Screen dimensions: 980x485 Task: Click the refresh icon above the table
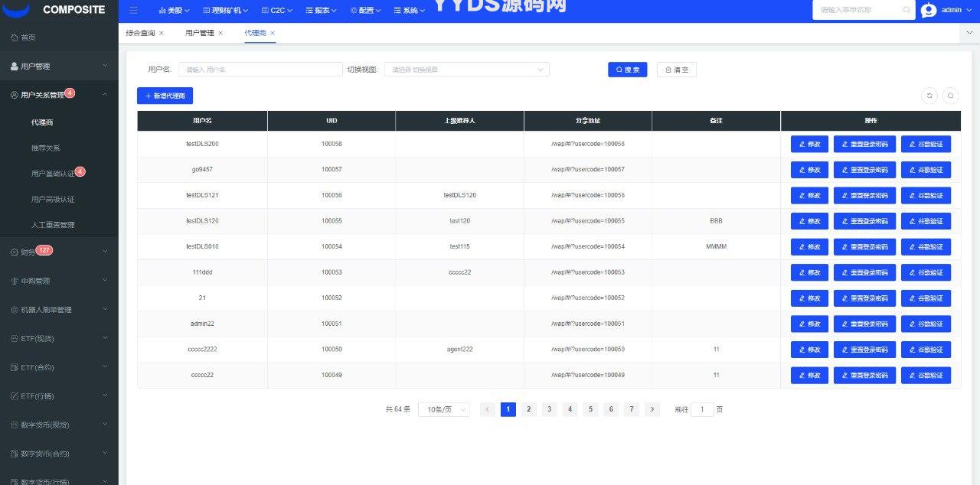click(x=929, y=96)
